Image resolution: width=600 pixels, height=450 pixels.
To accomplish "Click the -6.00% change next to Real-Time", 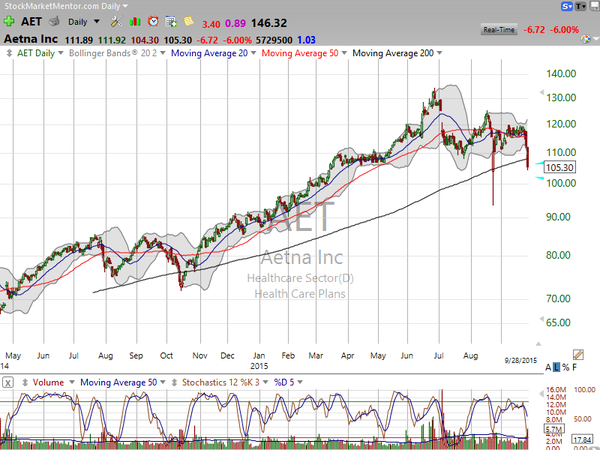I will point(564,30).
